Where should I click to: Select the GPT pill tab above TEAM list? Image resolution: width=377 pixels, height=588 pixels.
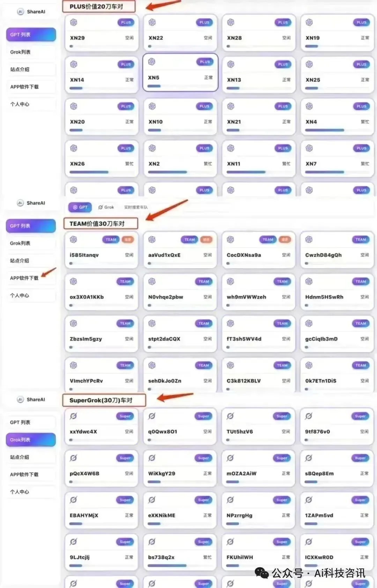(x=80, y=207)
